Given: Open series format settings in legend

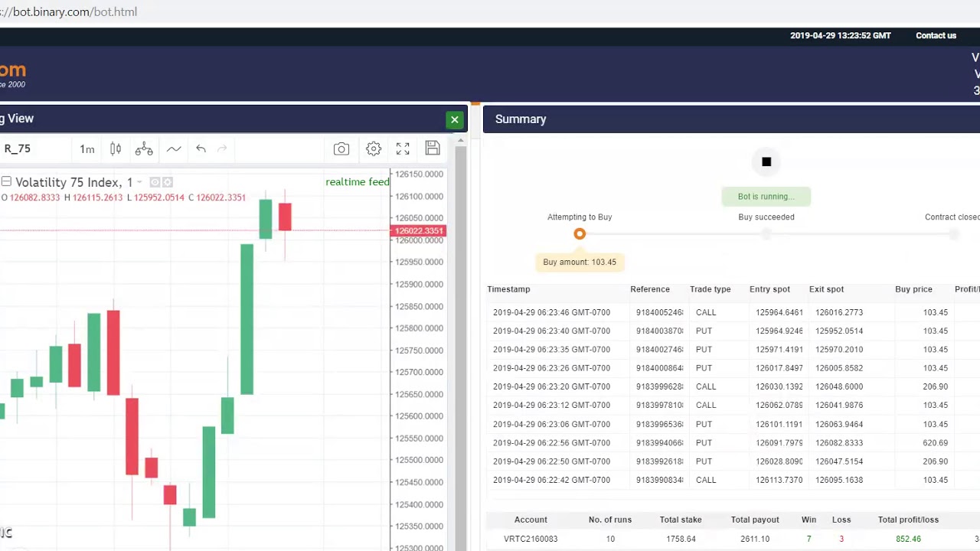Looking at the screenshot, I should pos(168,182).
